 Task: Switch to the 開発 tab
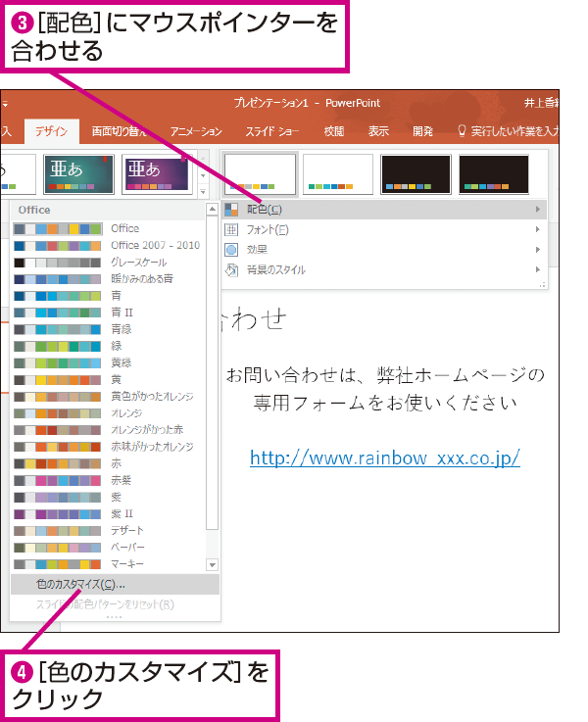pos(422,131)
